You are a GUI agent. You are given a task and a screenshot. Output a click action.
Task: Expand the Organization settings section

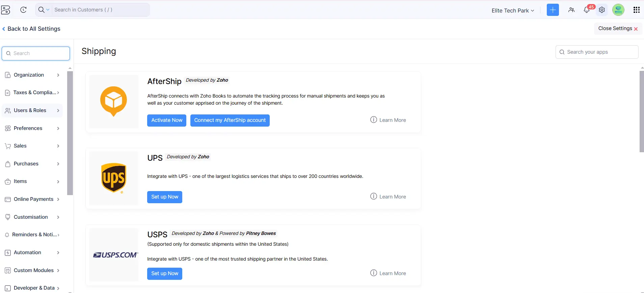[32, 75]
